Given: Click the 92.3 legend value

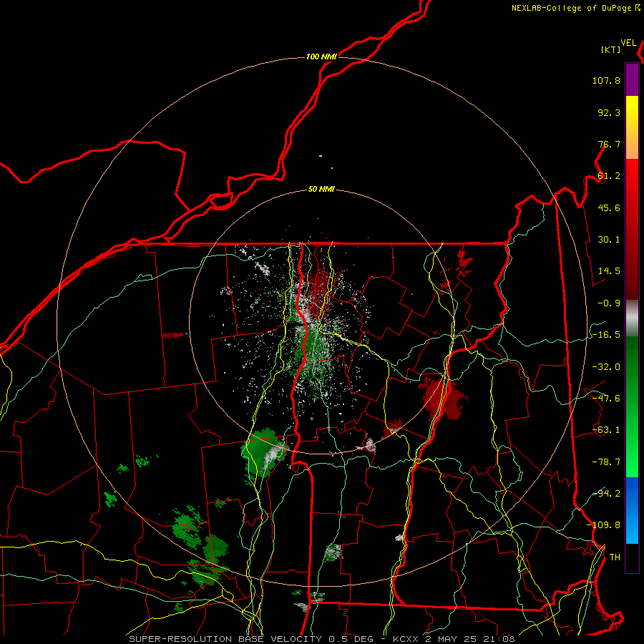Looking at the screenshot, I should coord(609,112).
